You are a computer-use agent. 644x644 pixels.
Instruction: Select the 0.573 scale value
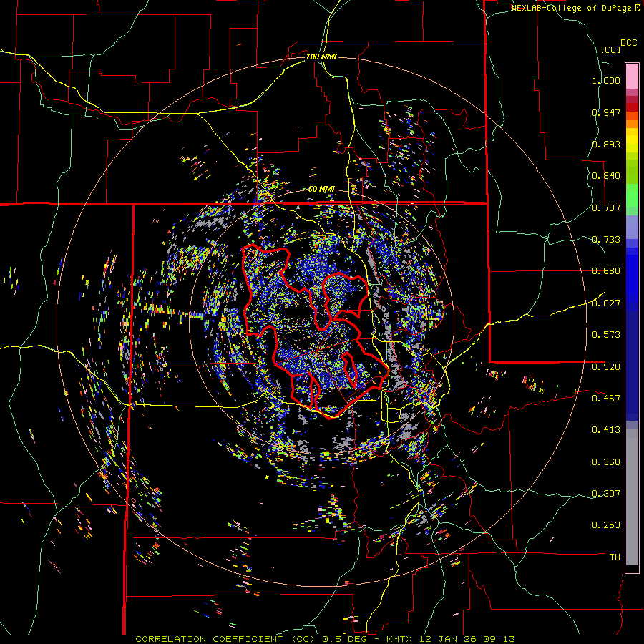[606, 335]
